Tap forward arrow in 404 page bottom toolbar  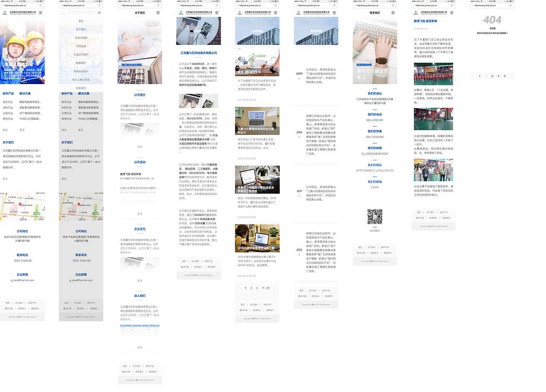[486, 76]
